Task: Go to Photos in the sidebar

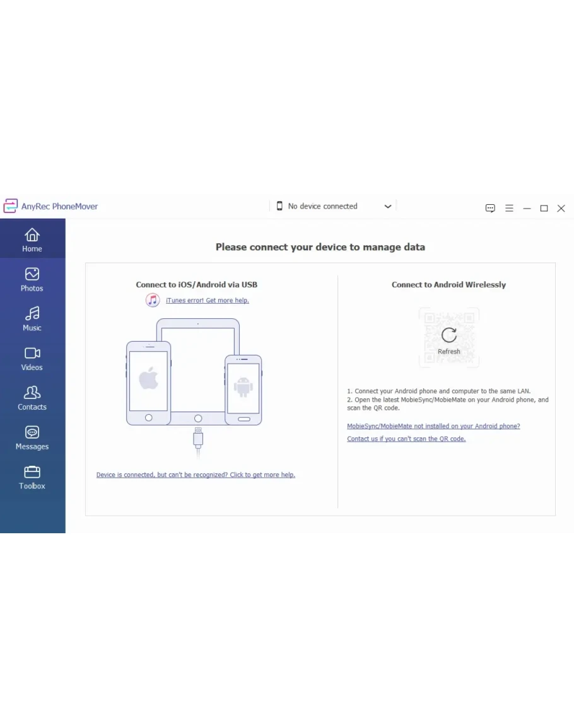Action: pos(32,279)
